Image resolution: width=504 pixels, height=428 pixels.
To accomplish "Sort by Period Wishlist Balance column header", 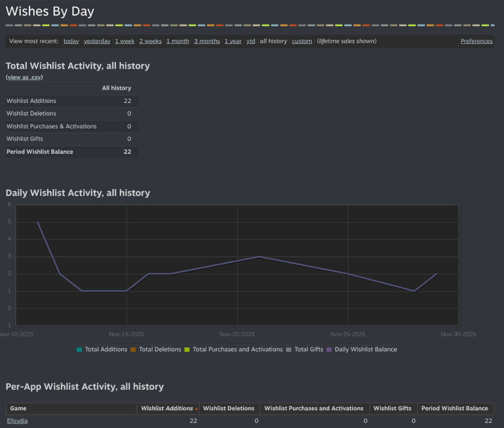I will [x=455, y=408].
